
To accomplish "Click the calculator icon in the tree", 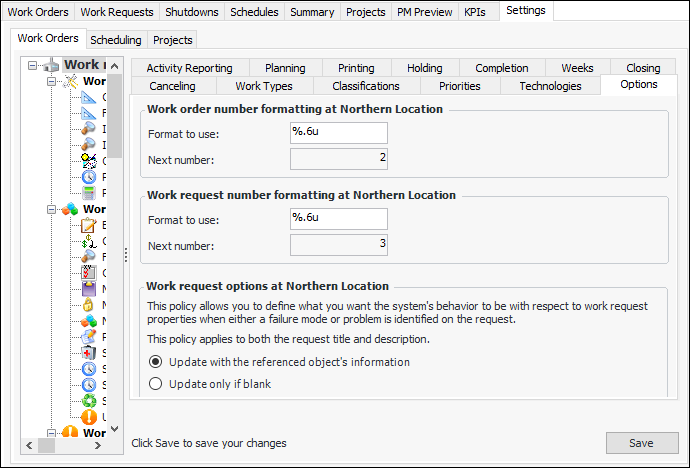I will (x=88, y=192).
